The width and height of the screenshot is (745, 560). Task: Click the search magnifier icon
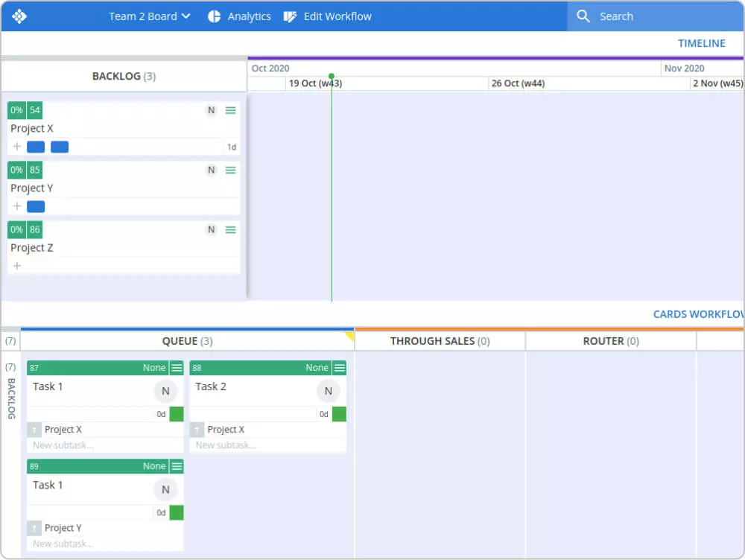click(583, 16)
